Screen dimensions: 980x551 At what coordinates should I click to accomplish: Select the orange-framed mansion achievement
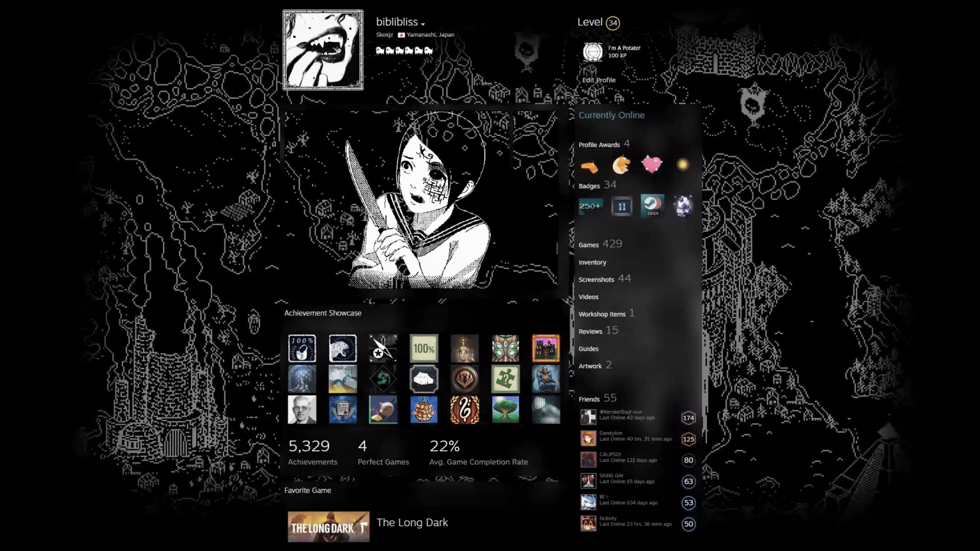(x=546, y=348)
